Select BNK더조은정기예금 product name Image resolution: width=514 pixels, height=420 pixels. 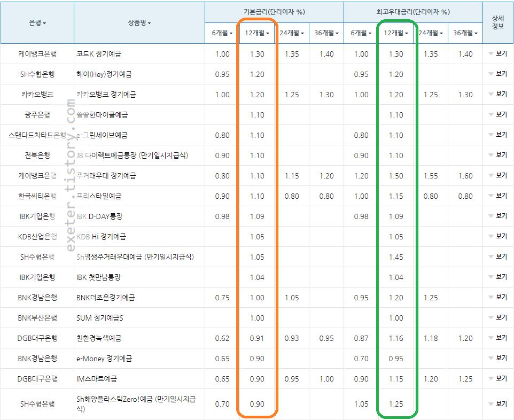[106, 298]
